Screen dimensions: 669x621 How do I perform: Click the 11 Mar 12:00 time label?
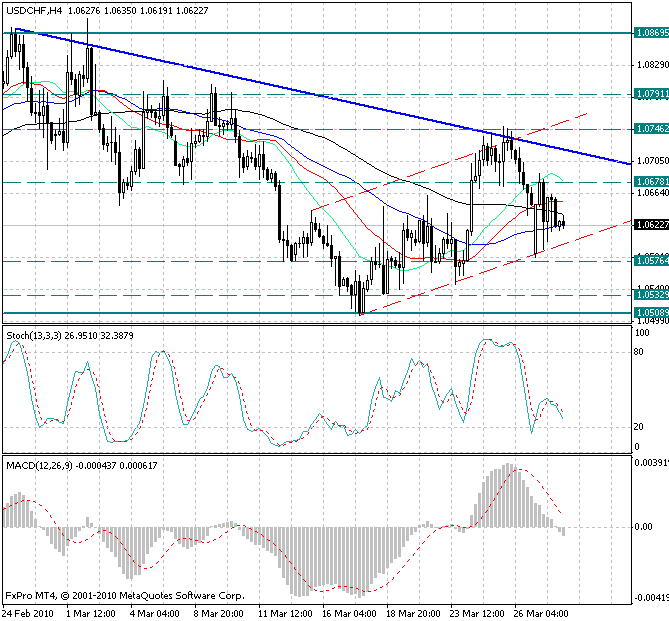pos(285,614)
